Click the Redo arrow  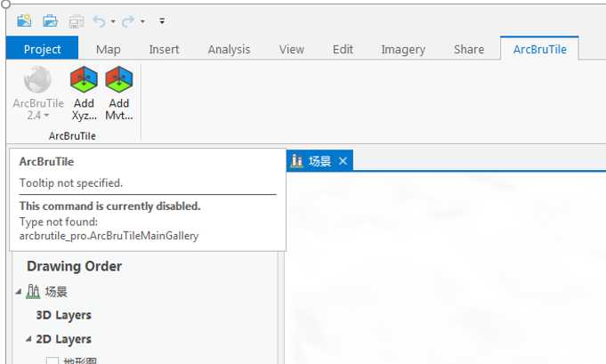pyautogui.click(x=128, y=21)
